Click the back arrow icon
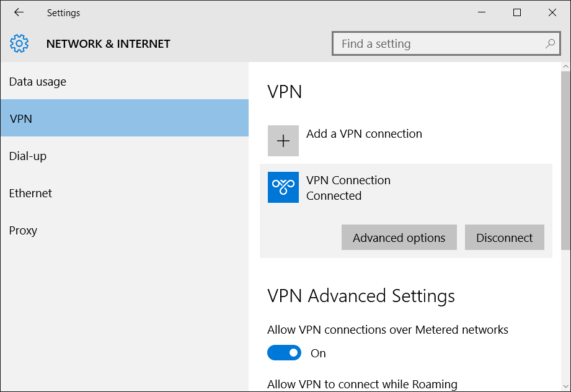 click(x=19, y=12)
